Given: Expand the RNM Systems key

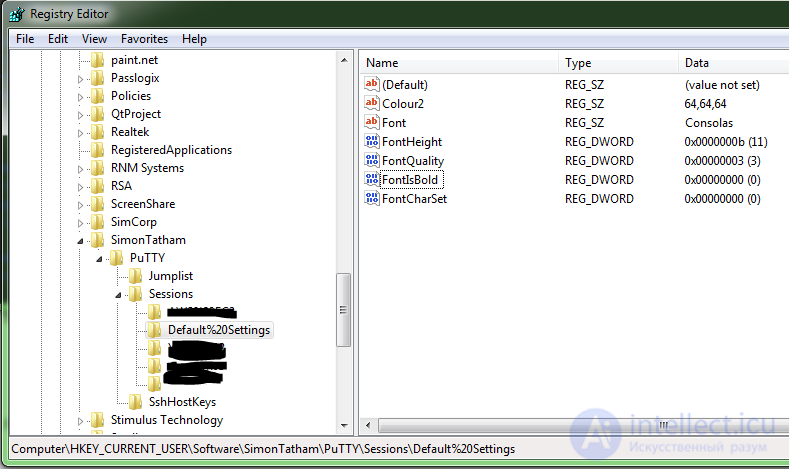Looking at the screenshot, I should tap(81, 169).
